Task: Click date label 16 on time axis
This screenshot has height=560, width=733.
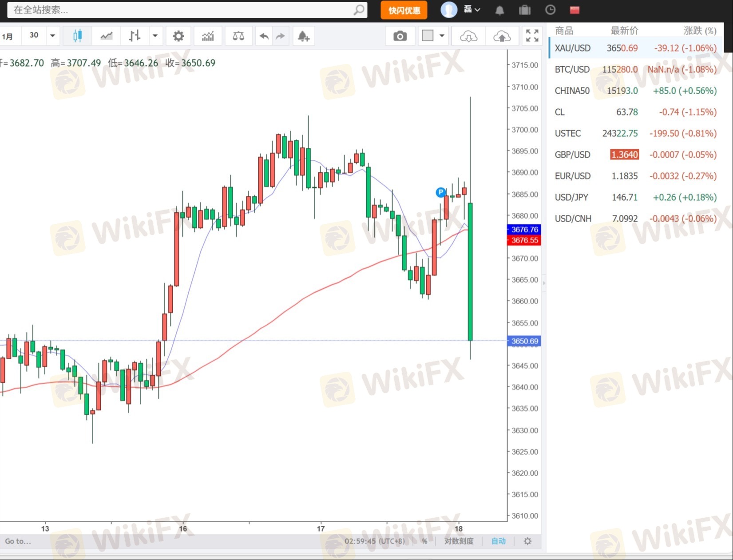Action: pos(183,528)
